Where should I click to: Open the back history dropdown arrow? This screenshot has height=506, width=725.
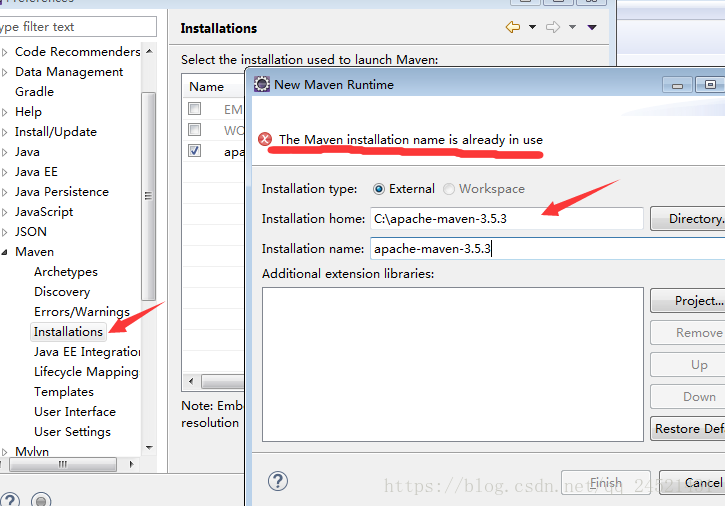(532, 27)
